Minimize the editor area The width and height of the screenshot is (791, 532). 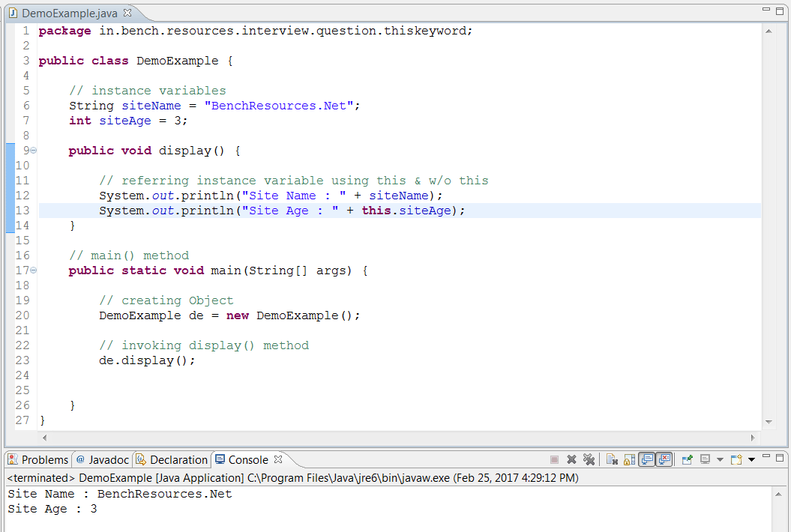pos(766,10)
